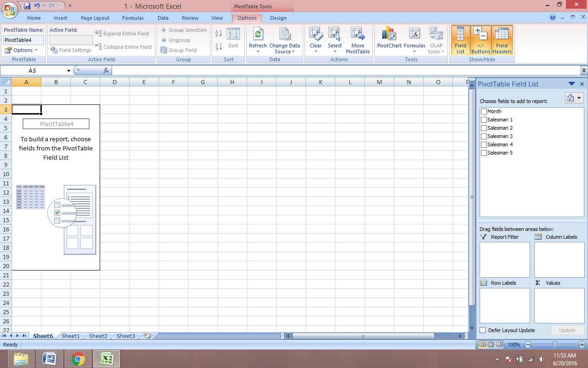The image size is (588, 368).
Task: Click the horizontal scrollbar
Action: point(363,336)
